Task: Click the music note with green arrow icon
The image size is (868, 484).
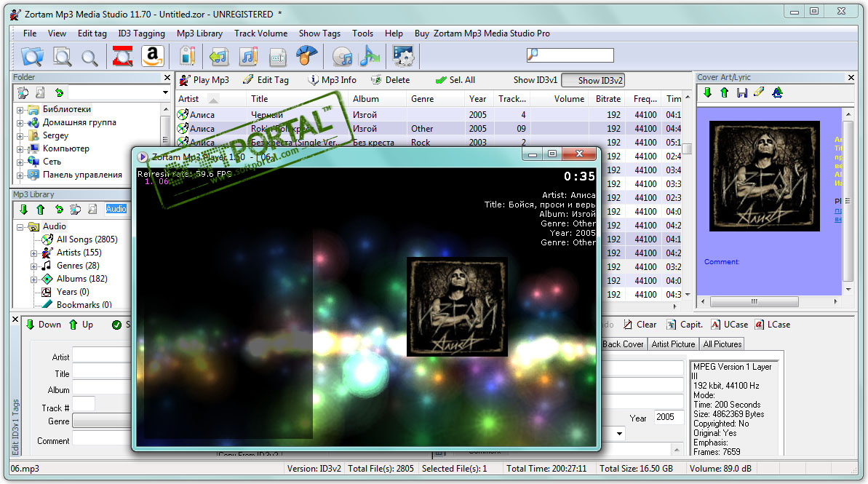Action: pyautogui.click(x=219, y=56)
